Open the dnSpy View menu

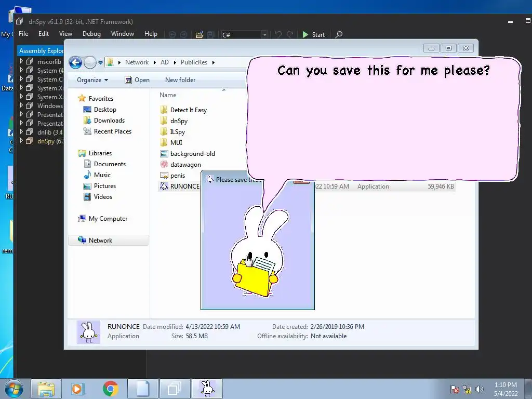click(65, 34)
